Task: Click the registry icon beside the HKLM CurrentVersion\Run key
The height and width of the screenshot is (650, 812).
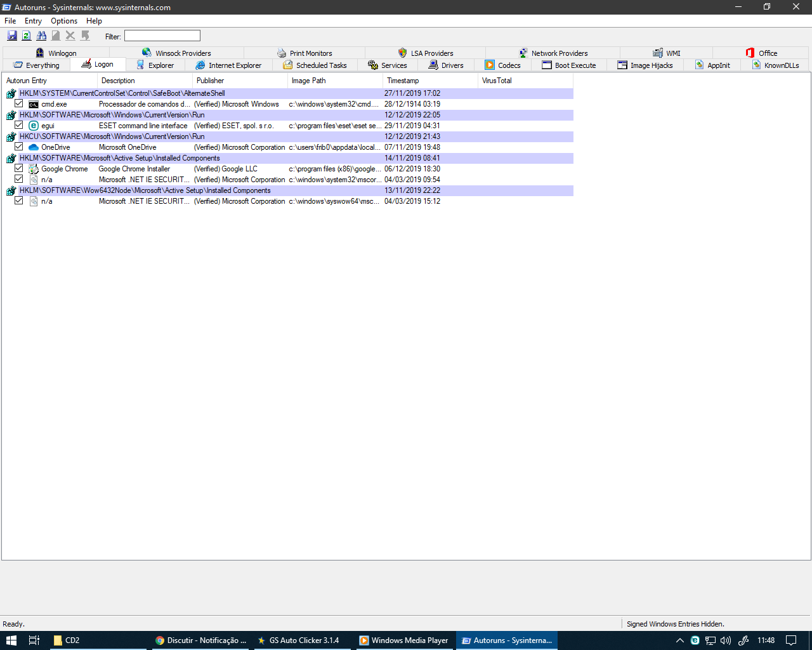Action: point(11,115)
